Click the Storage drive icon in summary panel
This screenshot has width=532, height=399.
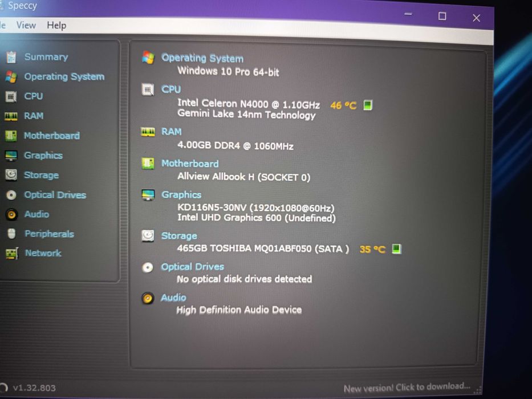148,235
